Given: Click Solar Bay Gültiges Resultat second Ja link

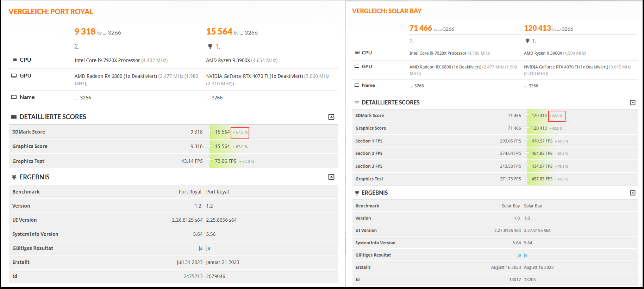Looking at the screenshot, I should [x=526, y=255].
